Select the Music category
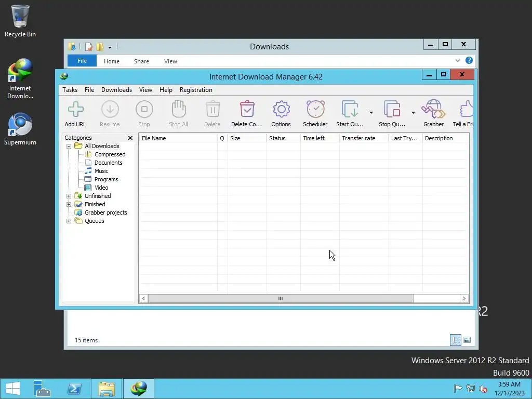Viewport: 532px width, 399px height. pos(101,171)
